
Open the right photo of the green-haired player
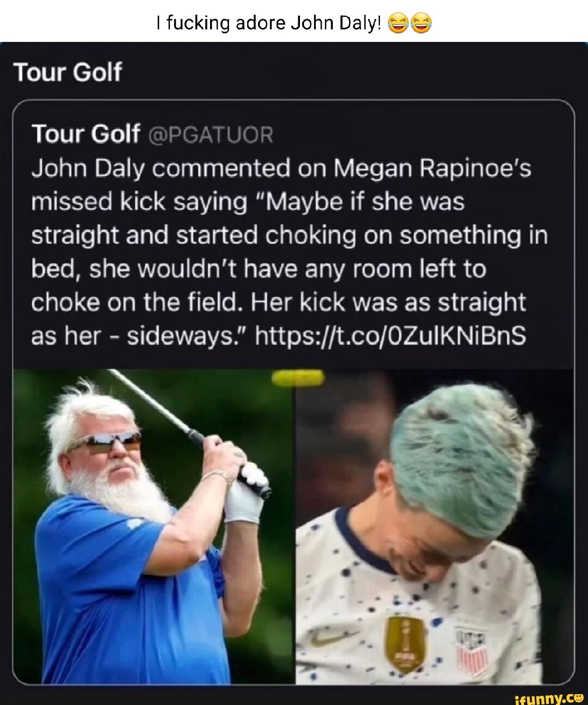click(434, 526)
